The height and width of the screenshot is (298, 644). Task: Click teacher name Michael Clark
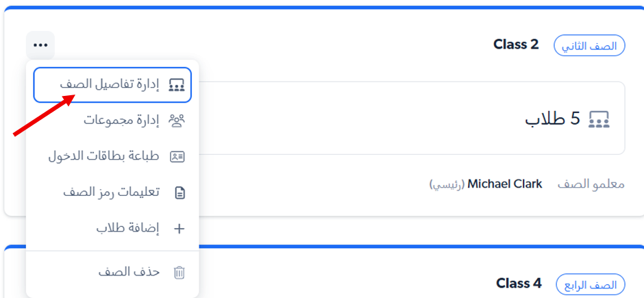(504, 184)
